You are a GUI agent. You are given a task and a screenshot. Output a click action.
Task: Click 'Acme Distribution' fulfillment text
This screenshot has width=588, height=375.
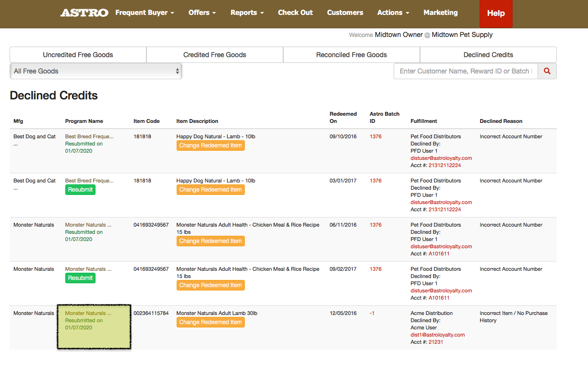point(432,313)
